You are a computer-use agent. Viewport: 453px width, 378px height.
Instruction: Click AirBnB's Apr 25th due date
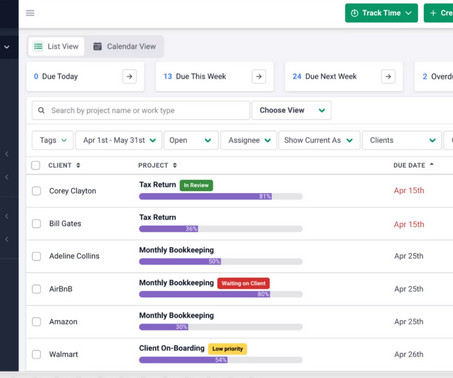pyautogui.click(x=409, y=289)
